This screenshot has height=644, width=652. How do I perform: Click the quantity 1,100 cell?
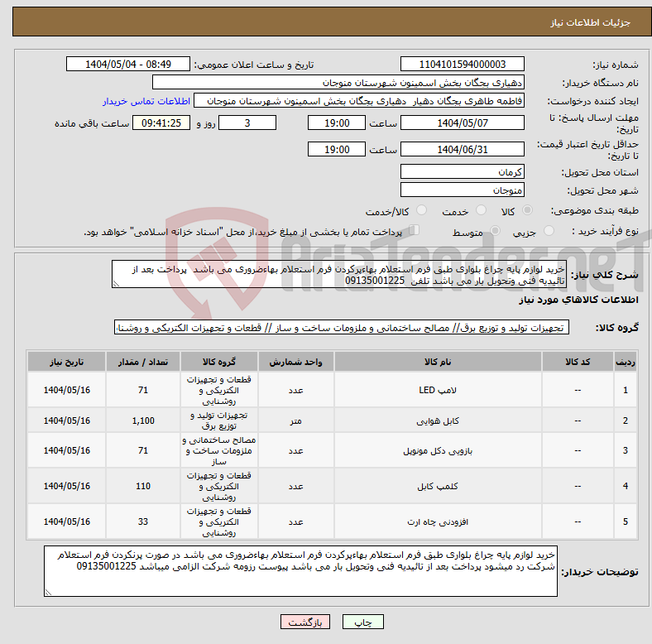[143, 421]
